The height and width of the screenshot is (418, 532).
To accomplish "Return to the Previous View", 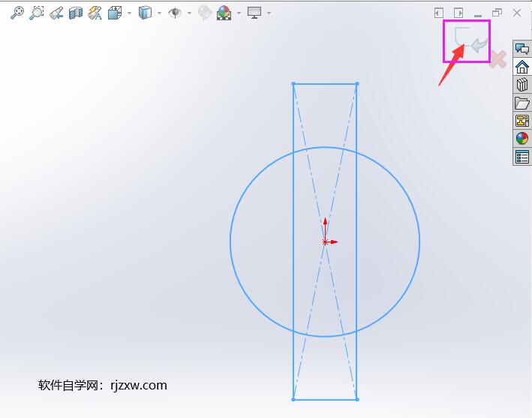I will tap(56, 14).
